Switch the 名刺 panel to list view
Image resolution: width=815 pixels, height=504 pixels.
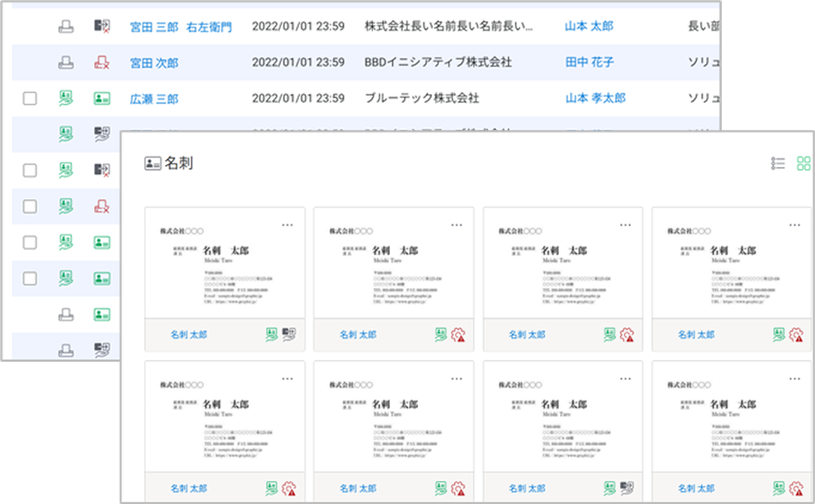pyautogui.click(x=777, y=163)
